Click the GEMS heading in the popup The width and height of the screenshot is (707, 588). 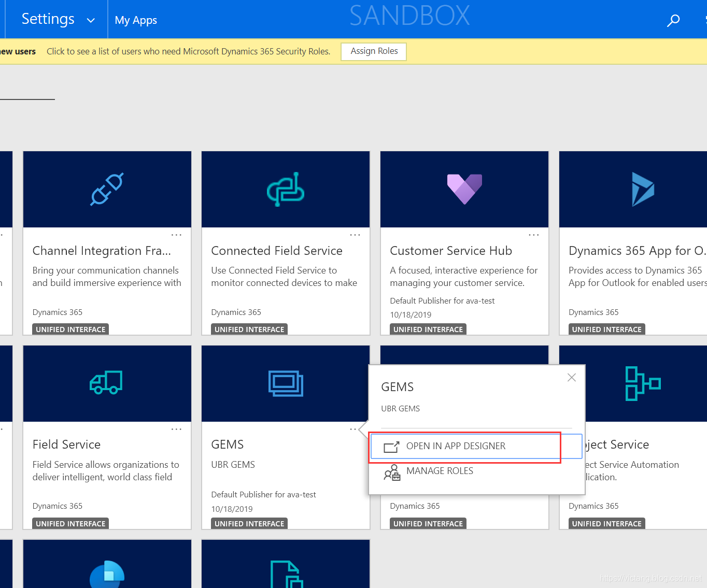[x=398, y=387]
